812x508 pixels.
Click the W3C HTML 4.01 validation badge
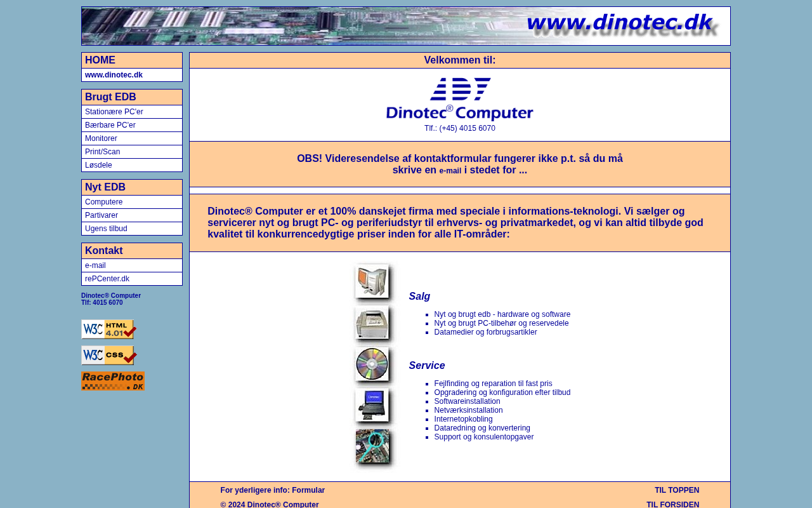pyautogui.click(x=109, y=330)
